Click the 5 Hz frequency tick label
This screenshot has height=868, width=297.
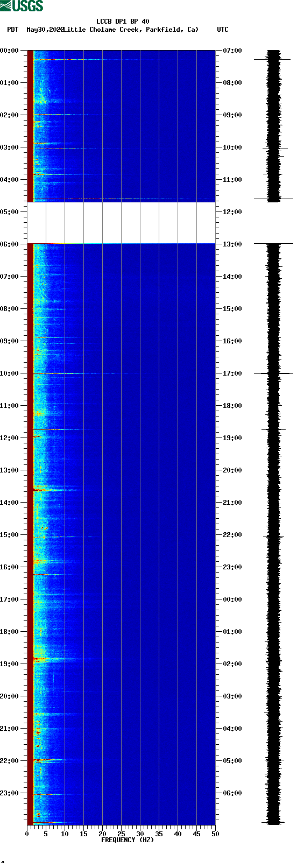[x=46, y=834]
